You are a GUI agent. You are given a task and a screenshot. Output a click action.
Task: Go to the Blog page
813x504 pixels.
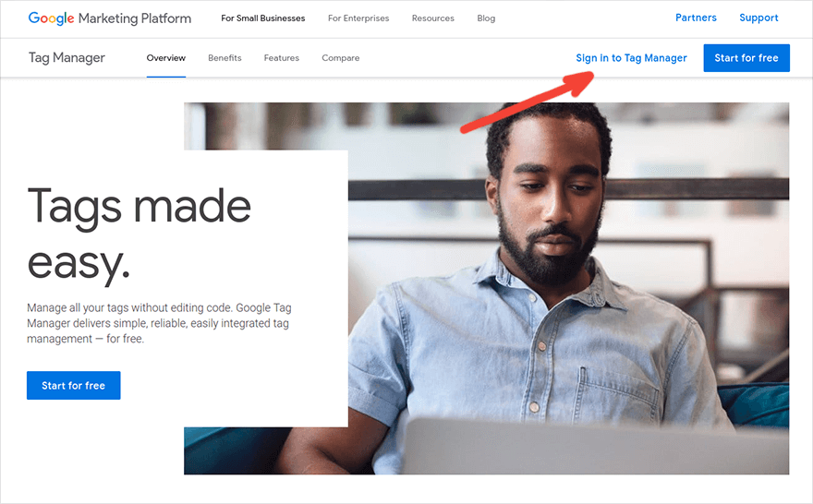[x=486, y=18]
